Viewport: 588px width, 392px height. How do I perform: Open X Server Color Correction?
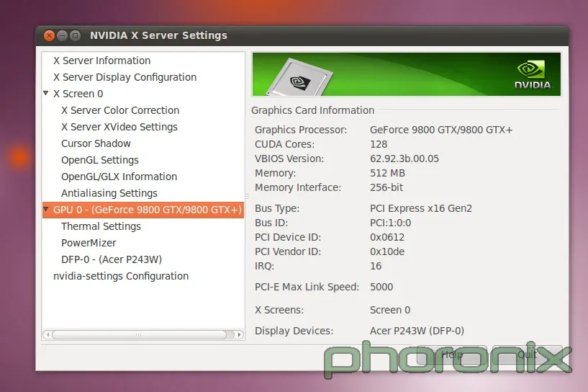pos(120,110)
